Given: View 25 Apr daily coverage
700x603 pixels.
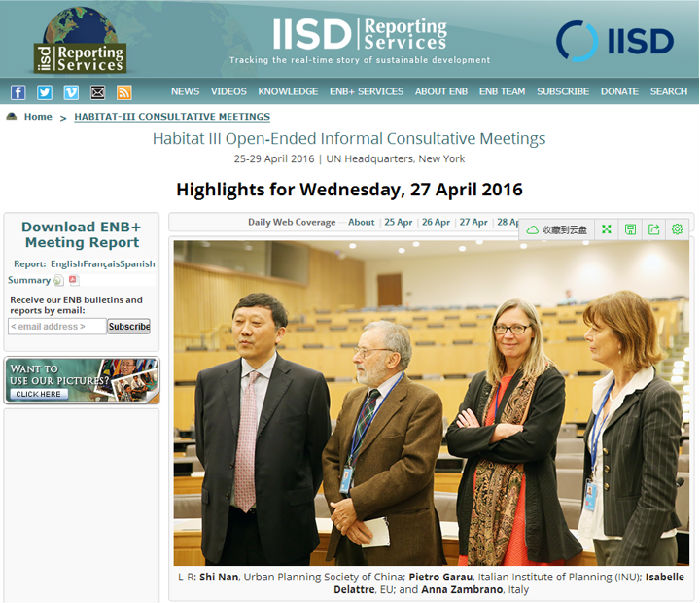Looking at the screenshot, I should tap(398, 222).
